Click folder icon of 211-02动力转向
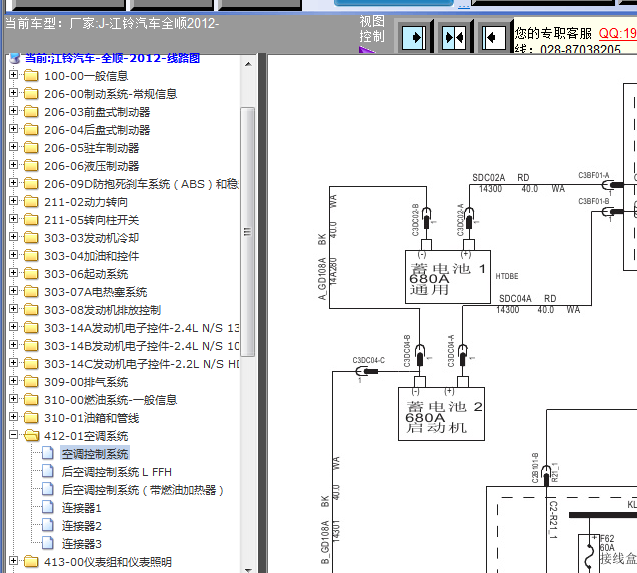 (x=31, y=202)
